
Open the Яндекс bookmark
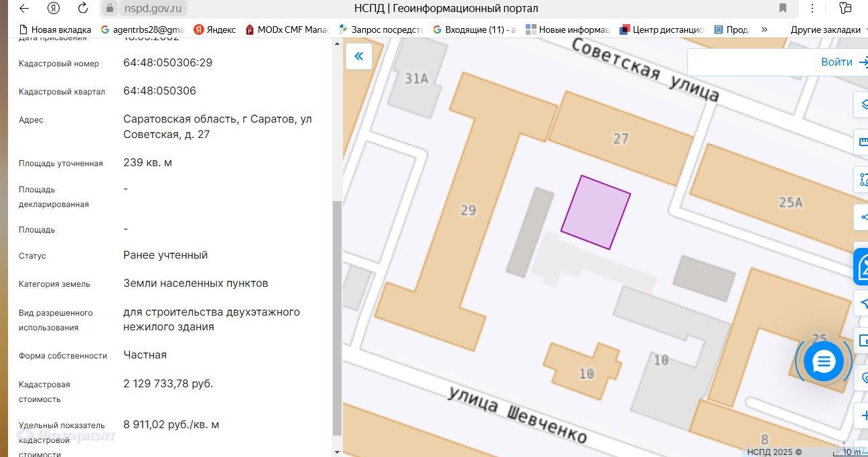point(214,29)
